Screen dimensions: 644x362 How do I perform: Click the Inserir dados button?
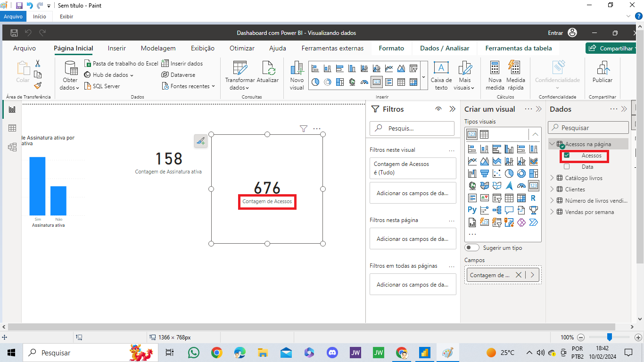pyautogui.click(x=182, y=64)
